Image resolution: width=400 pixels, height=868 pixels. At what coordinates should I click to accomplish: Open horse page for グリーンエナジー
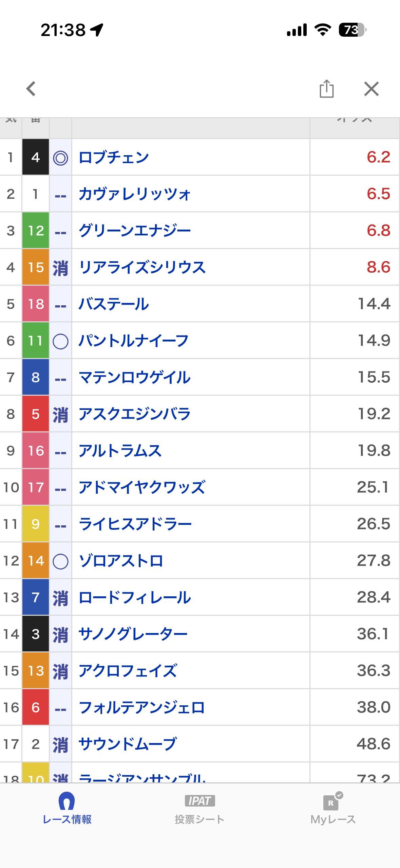coord(134,231)
